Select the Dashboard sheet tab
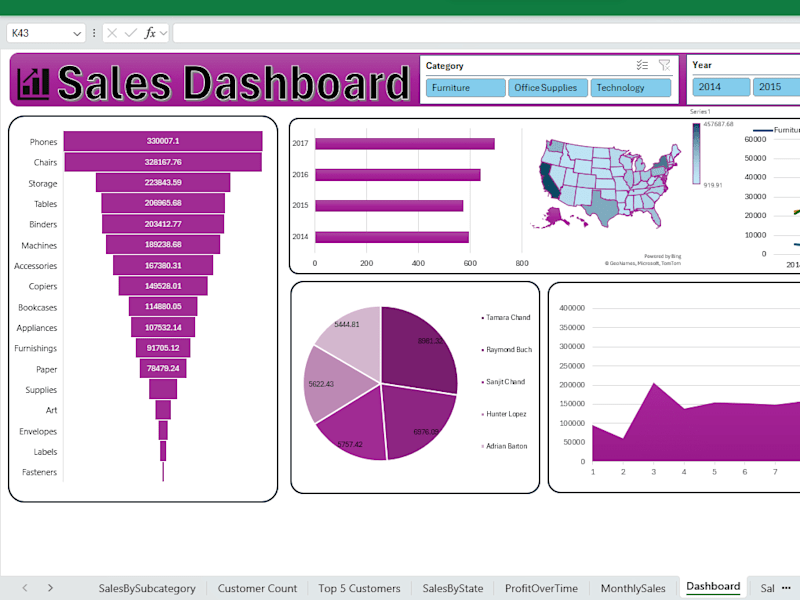 (713, 586)
